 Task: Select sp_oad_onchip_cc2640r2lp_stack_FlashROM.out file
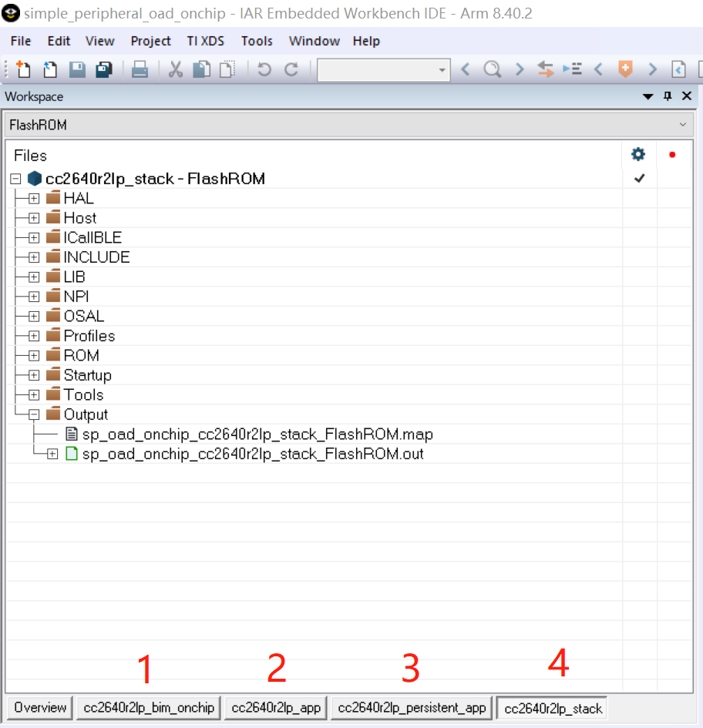point(253,454)
